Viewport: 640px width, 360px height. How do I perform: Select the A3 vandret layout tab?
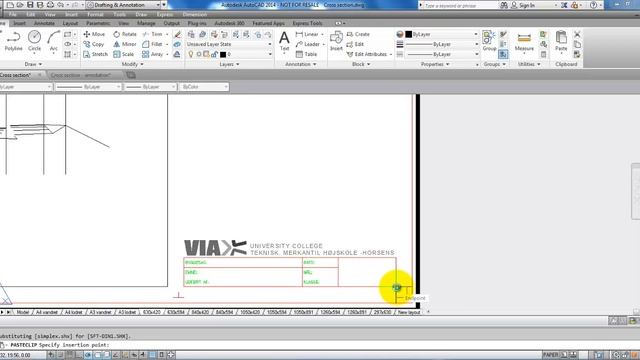100,312
